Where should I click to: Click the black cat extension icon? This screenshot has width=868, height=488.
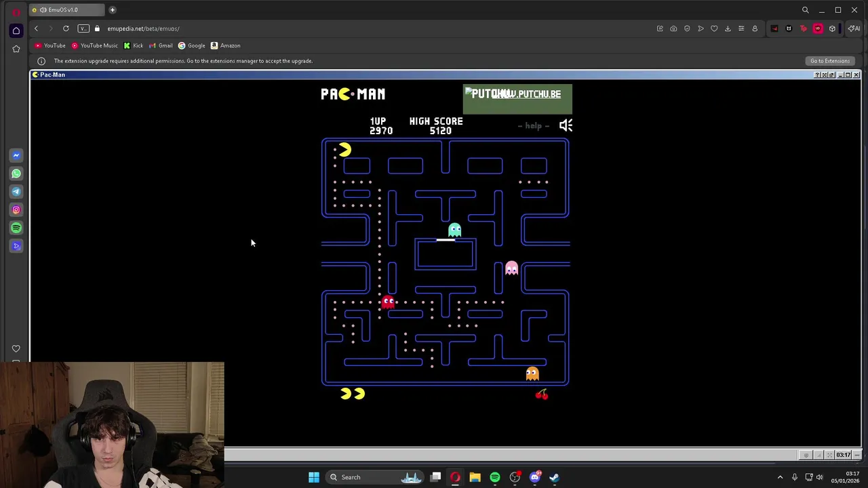pyautogui.click(x=789, y=28)
